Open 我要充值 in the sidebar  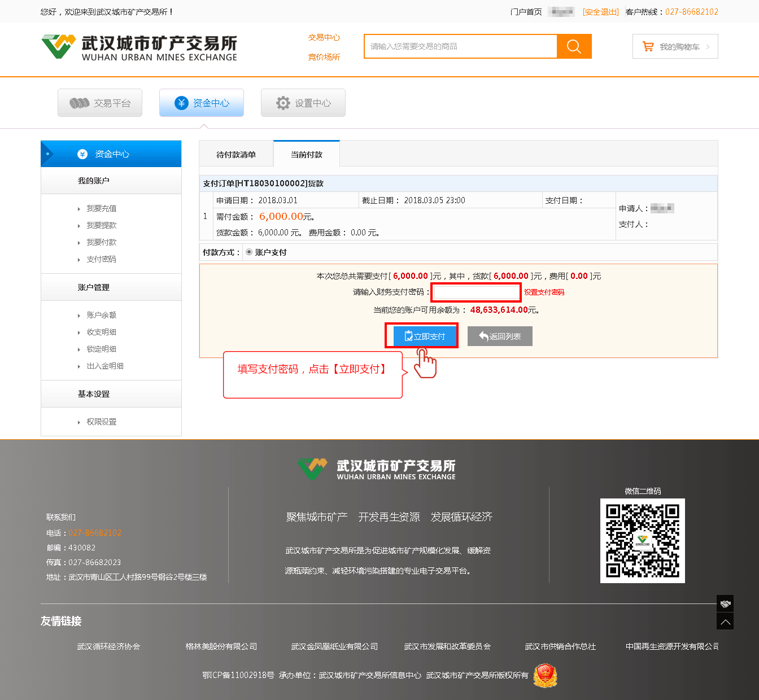[102, 208]
